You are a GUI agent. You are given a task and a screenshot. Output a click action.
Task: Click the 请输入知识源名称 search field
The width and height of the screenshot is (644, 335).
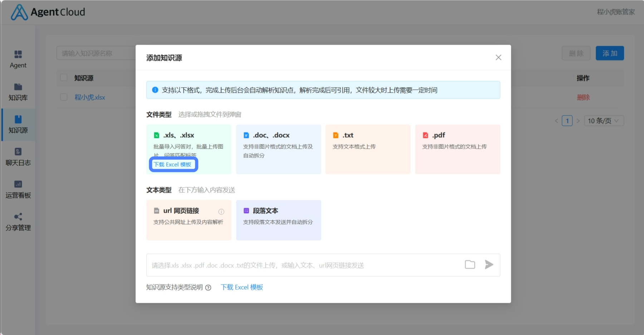coord(96,53)
